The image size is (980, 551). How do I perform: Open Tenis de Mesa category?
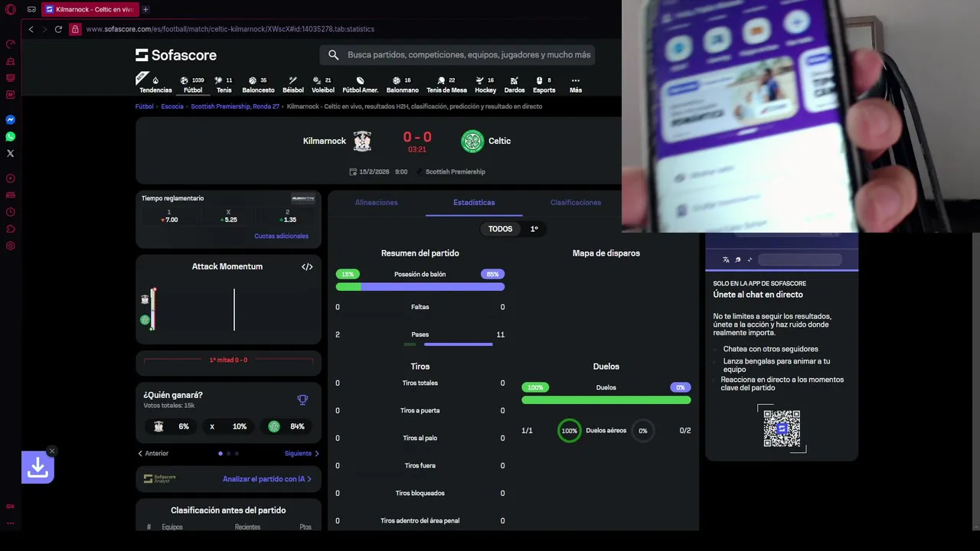pyautogui.click(x=446, y=84)
